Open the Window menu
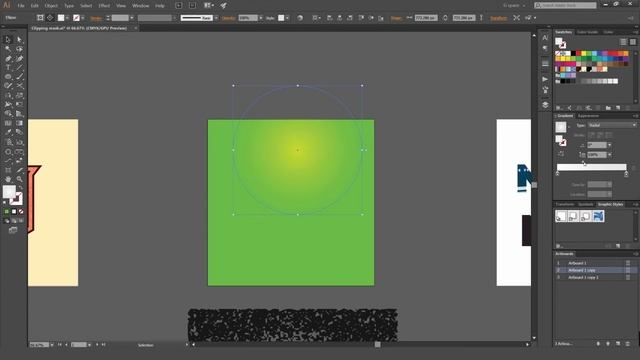This screenshot has width=640, height=360. click(140, 6)
